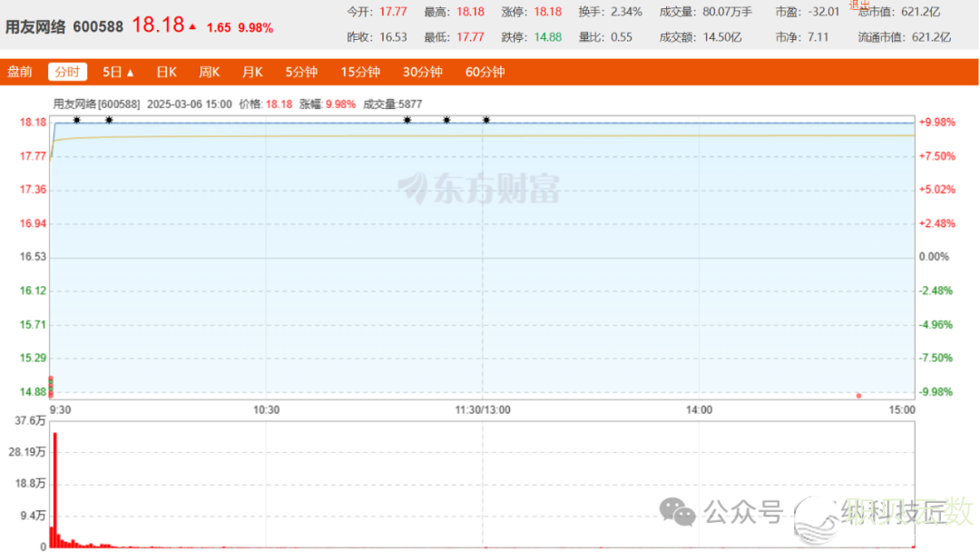Click the 换手 turnover rate 2.34%
The height and width of the screenshot is (552, 980).
pyautogui.click(x=627, y=12)
